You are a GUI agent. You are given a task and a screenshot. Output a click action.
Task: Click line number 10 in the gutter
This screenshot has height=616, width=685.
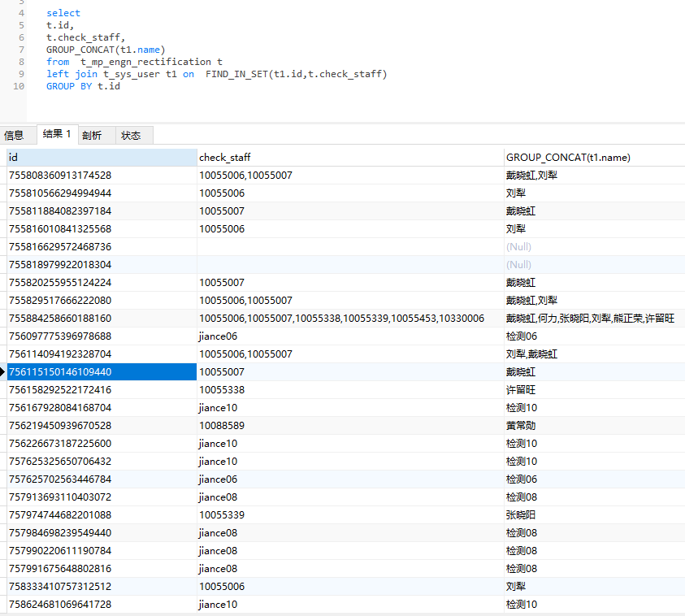coord(19,86)
